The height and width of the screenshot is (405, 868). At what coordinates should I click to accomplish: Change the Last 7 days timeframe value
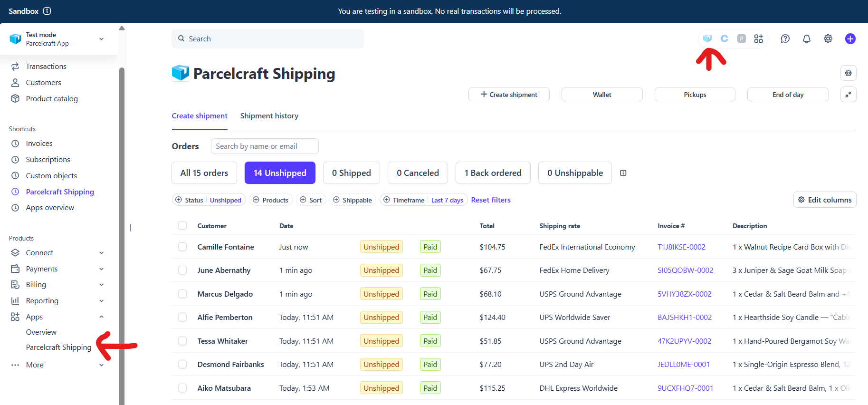pyautogui.click(x=447, y=200)
